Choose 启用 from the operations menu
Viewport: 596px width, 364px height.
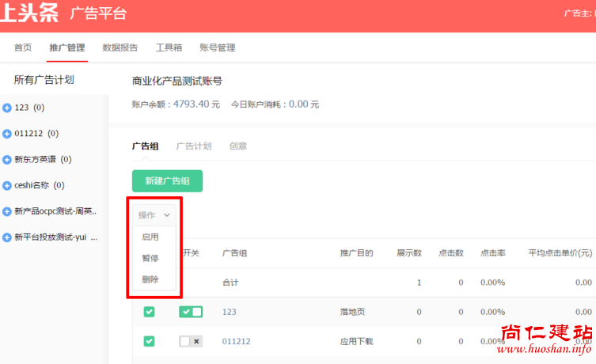point(150,237)
